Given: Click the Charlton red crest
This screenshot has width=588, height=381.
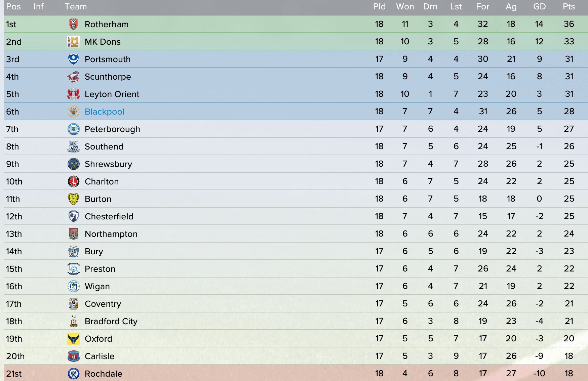Looking at the screenshot, I should [x=73, y=181].
